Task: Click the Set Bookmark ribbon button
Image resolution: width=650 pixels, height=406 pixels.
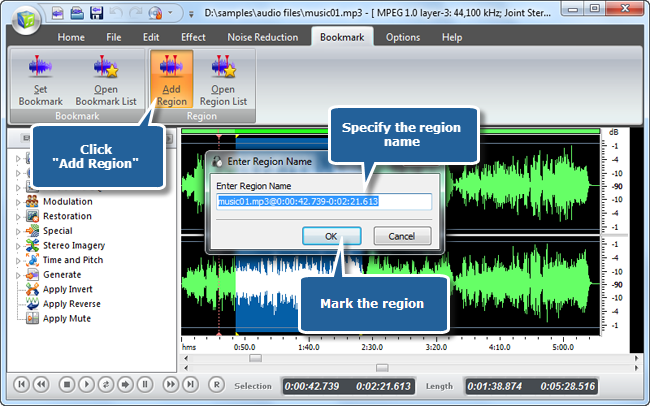Action: 40,80
